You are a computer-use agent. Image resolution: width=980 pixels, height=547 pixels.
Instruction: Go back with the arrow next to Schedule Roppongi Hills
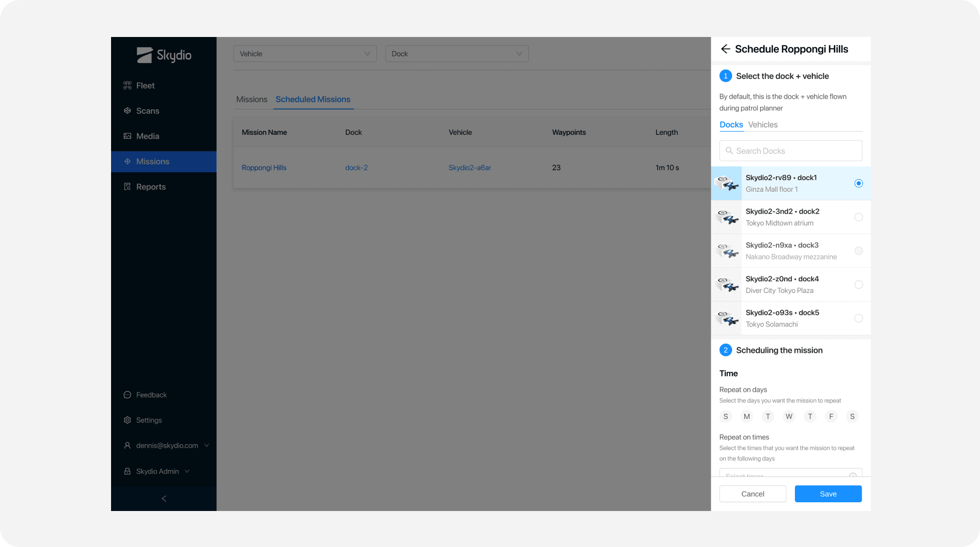pos(725,49)
